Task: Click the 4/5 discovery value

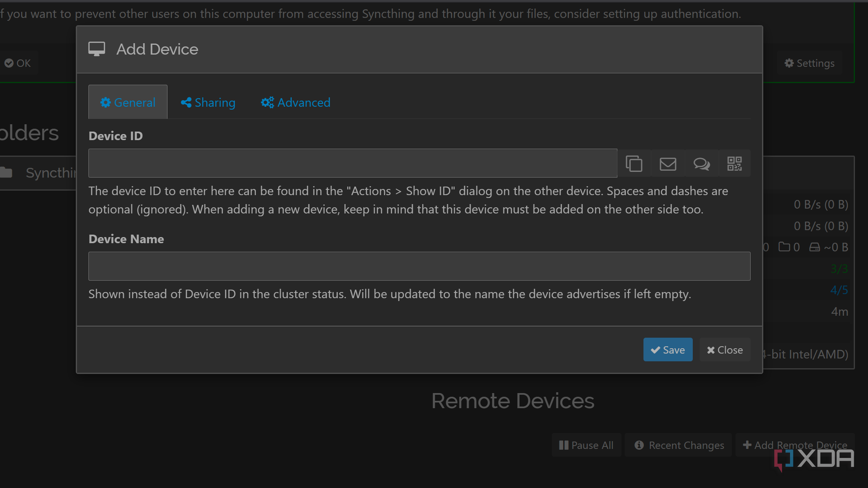Action: (x=839, y=290)
